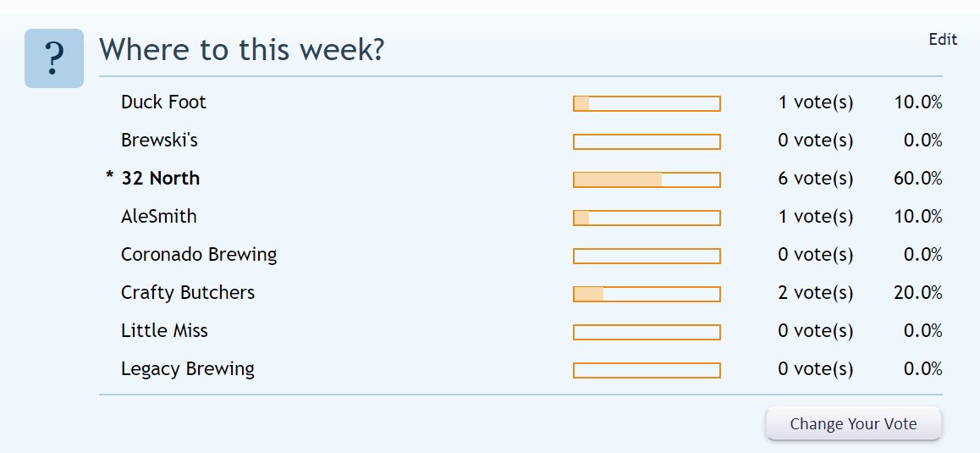Select the Duck Foot option

tap(163, 102)
